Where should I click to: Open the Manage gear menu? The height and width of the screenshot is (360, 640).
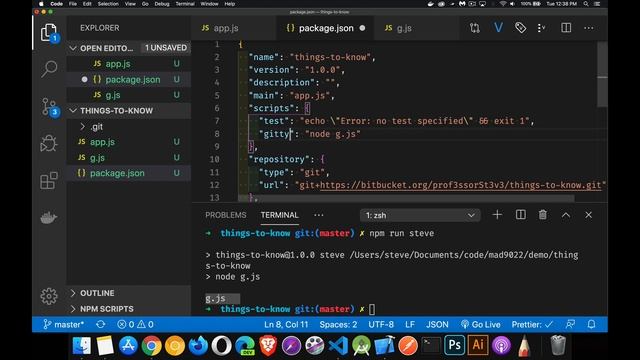[49, 296]
